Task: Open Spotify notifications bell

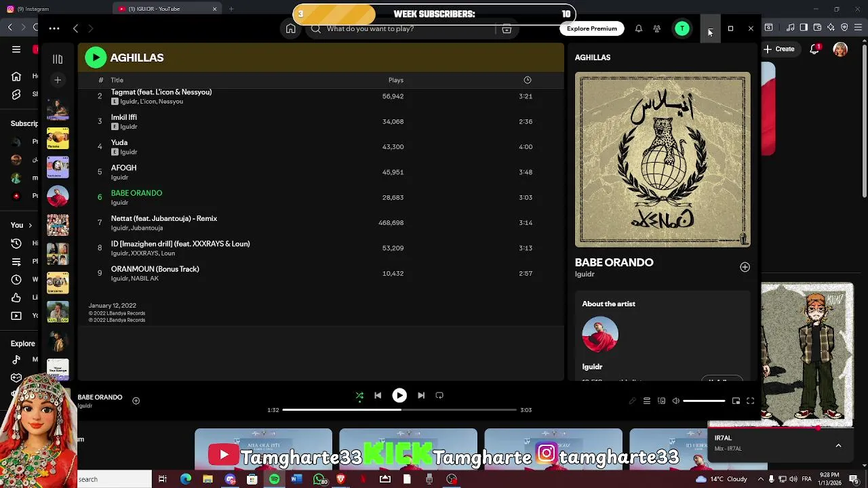Action: [638, 28]
